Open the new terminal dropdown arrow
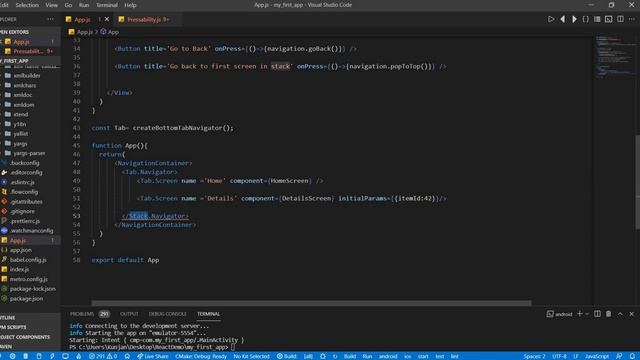 pyautogui.click(x=587, y=314)
